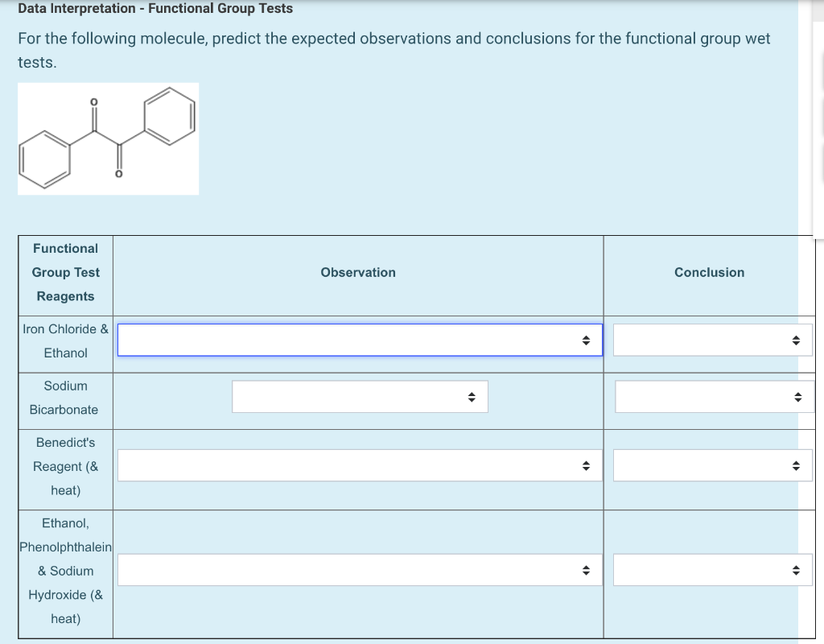Click the arrows icon on final Conclusion selector

point(797,570)
